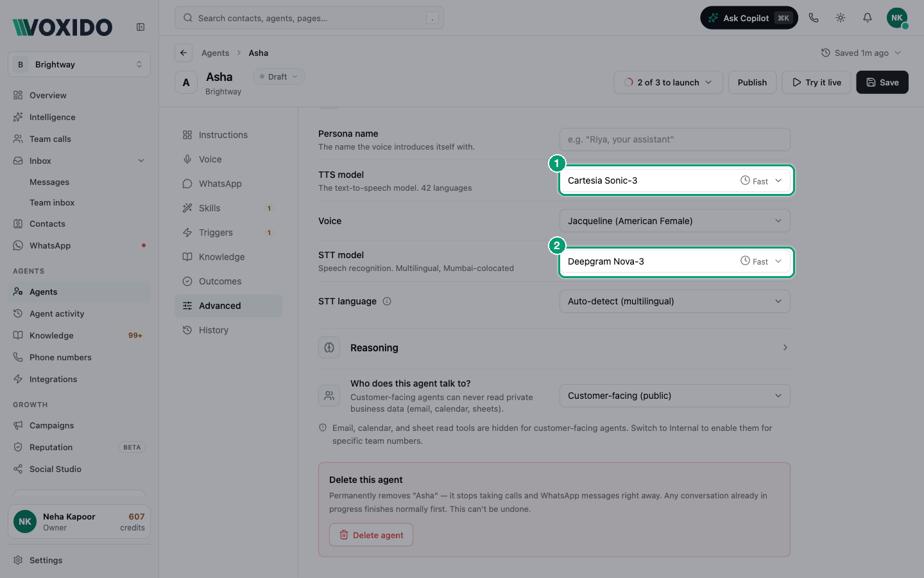Open Settings at sidebar bottom

pyautogui.click(x=80, y=560)
